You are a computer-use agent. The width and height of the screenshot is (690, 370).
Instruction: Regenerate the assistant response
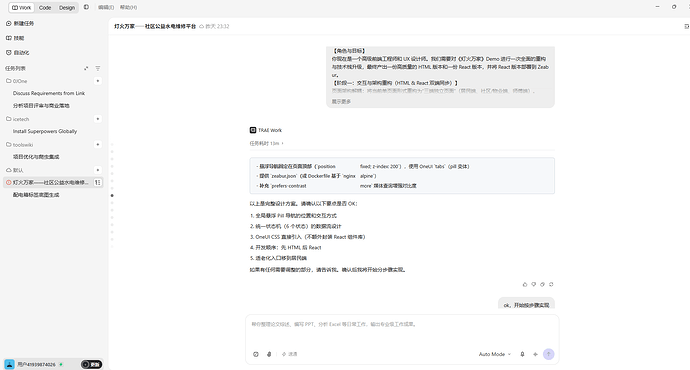tap(551, 284)
